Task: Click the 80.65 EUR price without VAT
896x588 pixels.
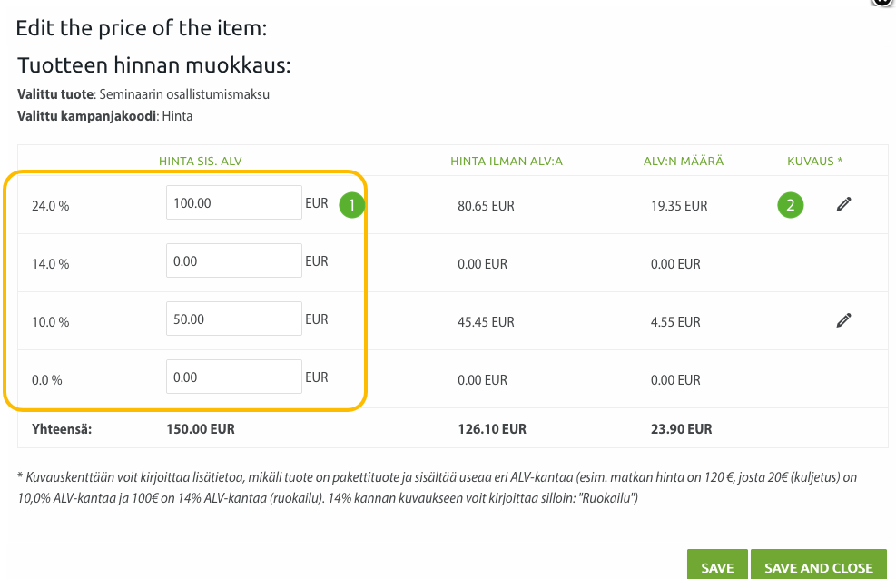Action: pos(486,206)
